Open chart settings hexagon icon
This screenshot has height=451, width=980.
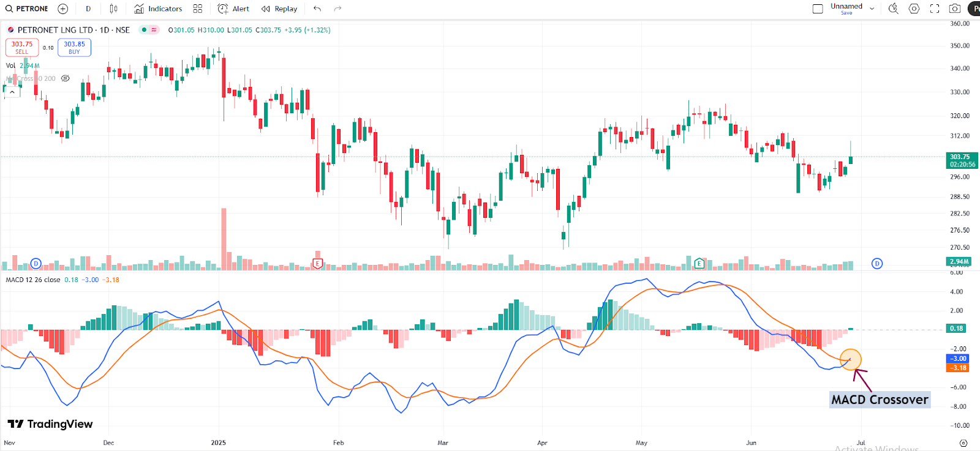coord(914,9)
